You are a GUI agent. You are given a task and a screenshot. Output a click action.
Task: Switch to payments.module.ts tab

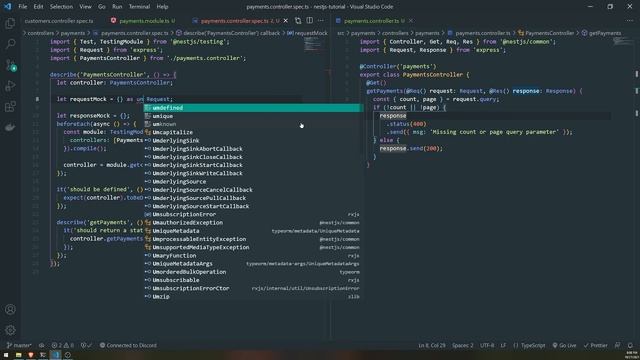tap(144, 20)
